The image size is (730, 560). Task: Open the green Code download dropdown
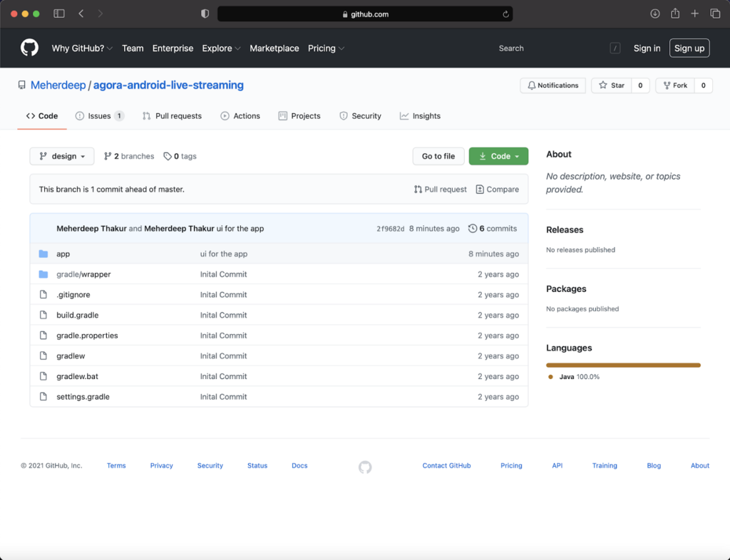tap(498, 156)
